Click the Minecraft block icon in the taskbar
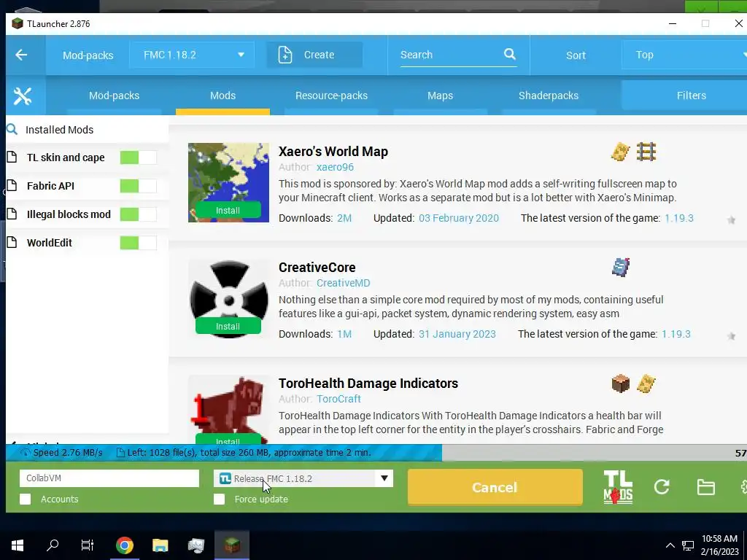747x560 pixels. [232, 545]
